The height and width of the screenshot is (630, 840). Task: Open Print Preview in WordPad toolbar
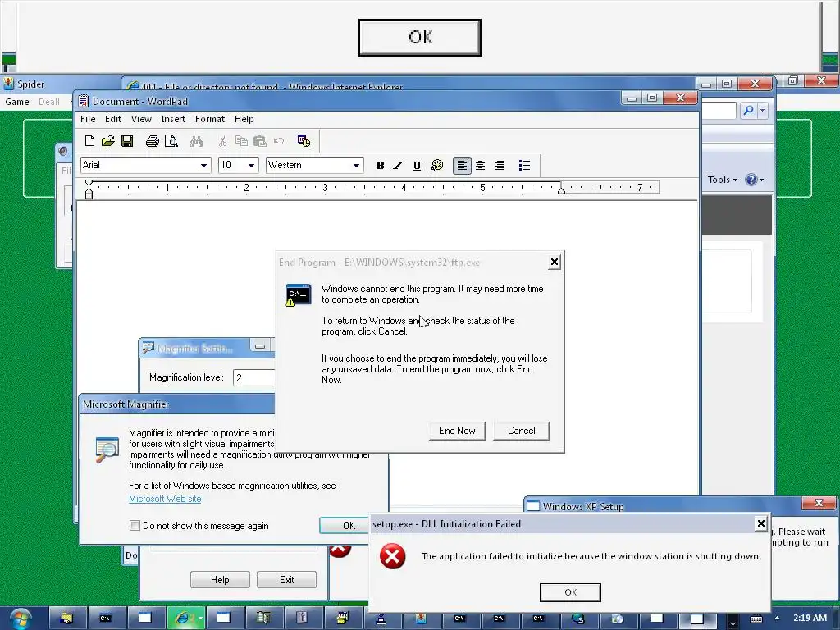coord(171,141)
